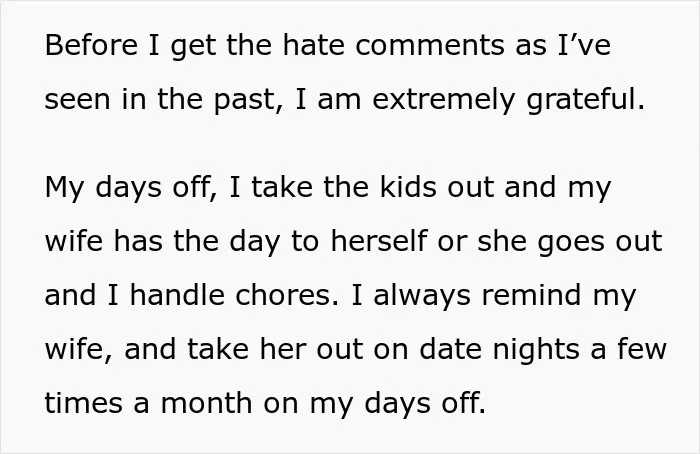Click the word 'herself' in the text
This screenshot has width=700, height=454.
tap(379, 241)
